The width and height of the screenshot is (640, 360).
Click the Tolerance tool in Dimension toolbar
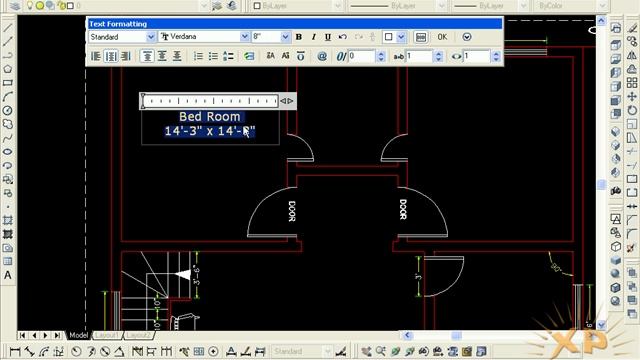click(x=199, y=351)
